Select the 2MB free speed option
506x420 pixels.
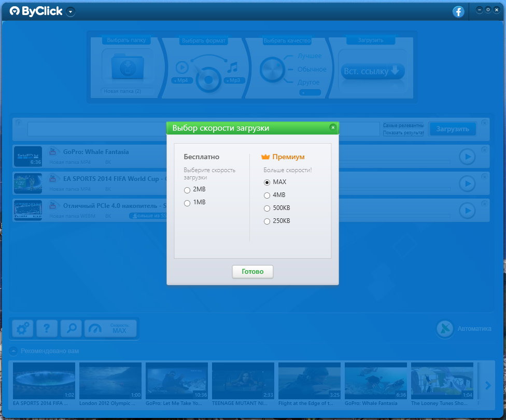pos(187,190)
